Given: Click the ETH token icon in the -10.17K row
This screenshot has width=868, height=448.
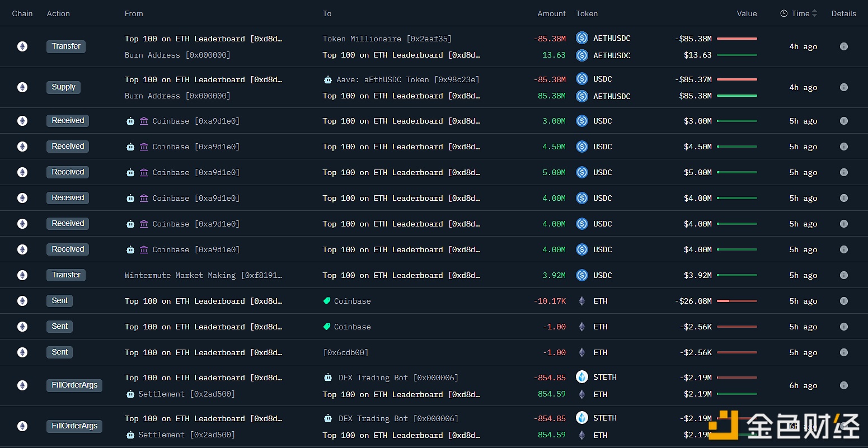Looking at the screenshot, I should point(582,301).
